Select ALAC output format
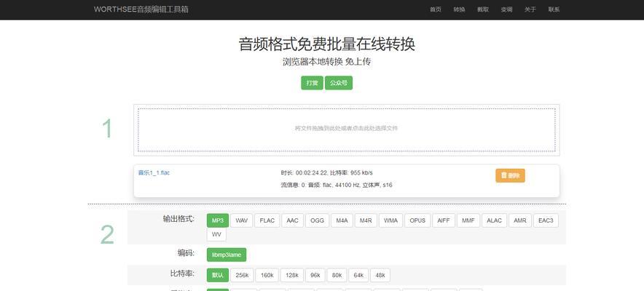Viewport: 644px width, 291px height. [x=494, y=220]
